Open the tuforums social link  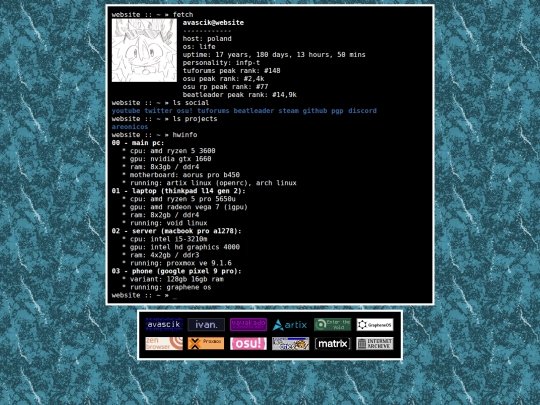pos(213,111)
